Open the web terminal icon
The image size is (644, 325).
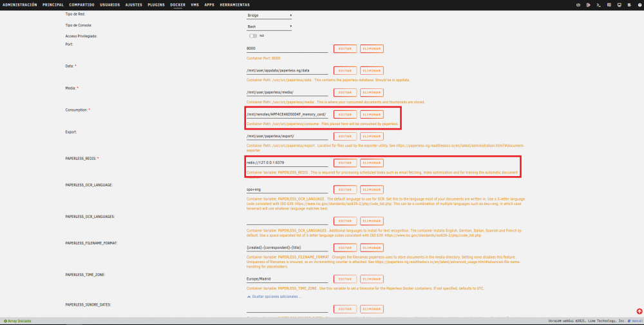(x=599, y=5)
